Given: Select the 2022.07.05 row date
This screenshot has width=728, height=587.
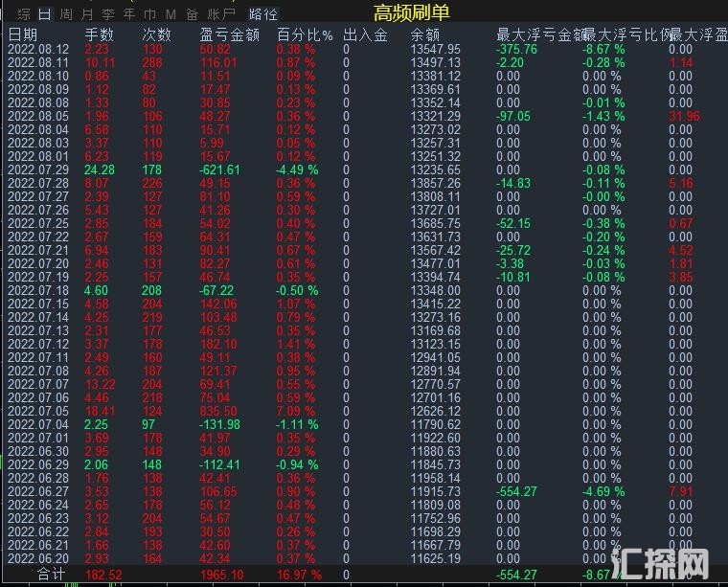Looking at the screenshot, I should tap(38, 411).
